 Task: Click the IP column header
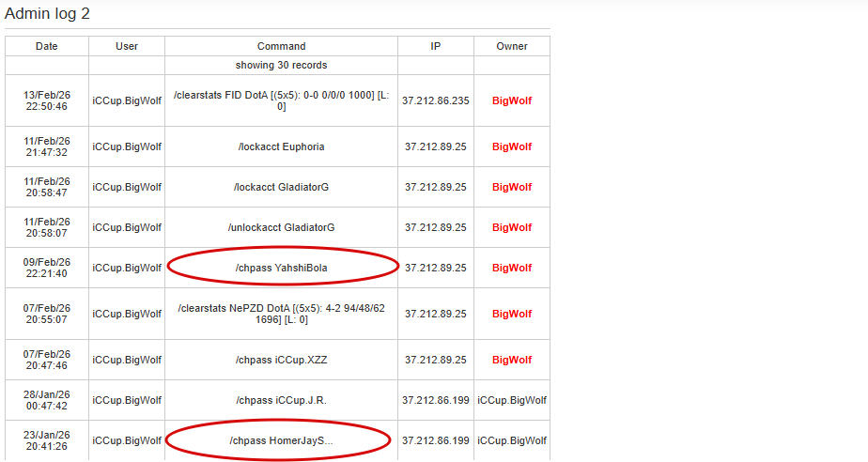click(x=436, y=46)
